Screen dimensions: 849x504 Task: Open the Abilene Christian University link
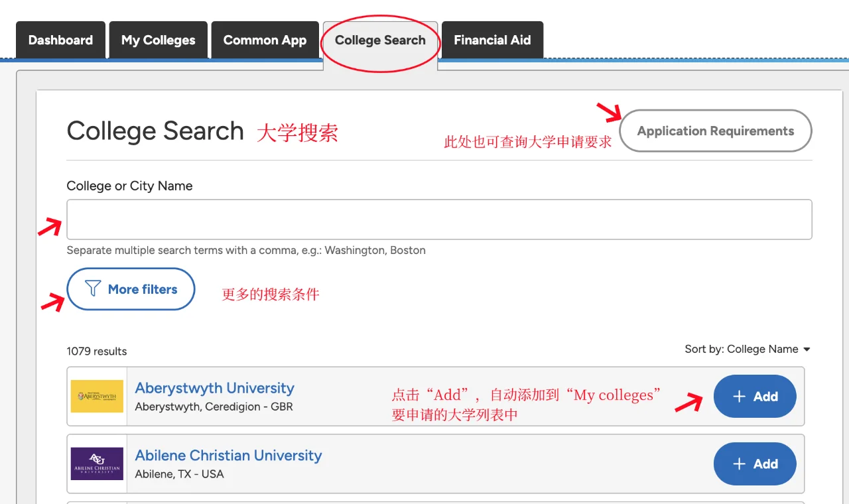tap(228, 456)
